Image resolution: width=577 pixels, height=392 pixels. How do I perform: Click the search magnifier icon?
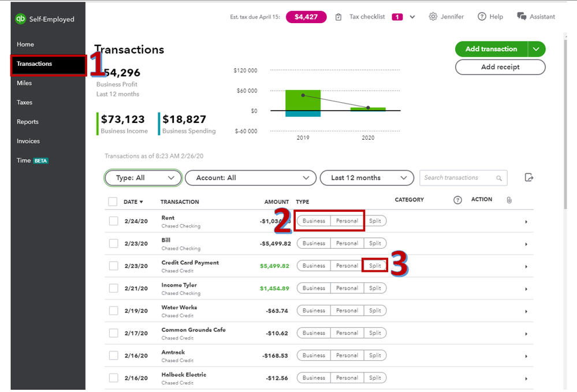(x=499, y=178)
